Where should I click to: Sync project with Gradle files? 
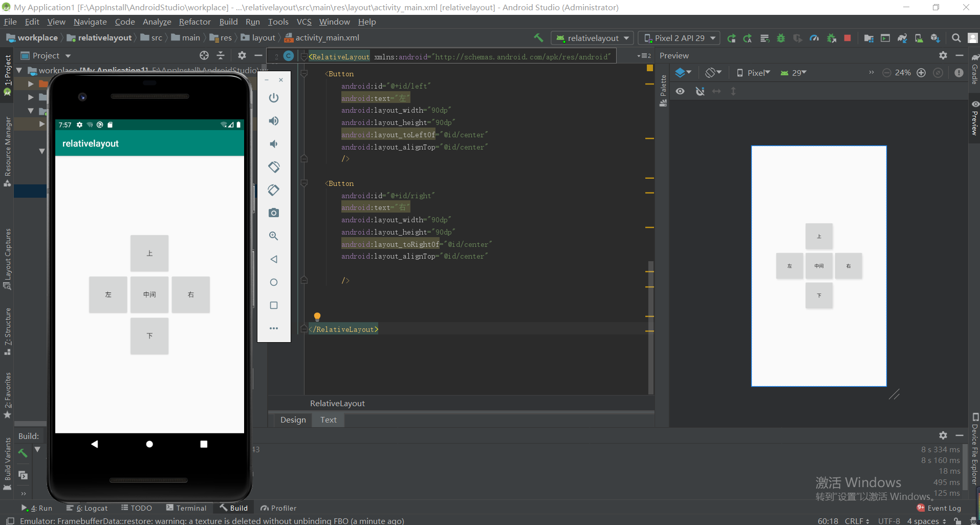(903, 38)
